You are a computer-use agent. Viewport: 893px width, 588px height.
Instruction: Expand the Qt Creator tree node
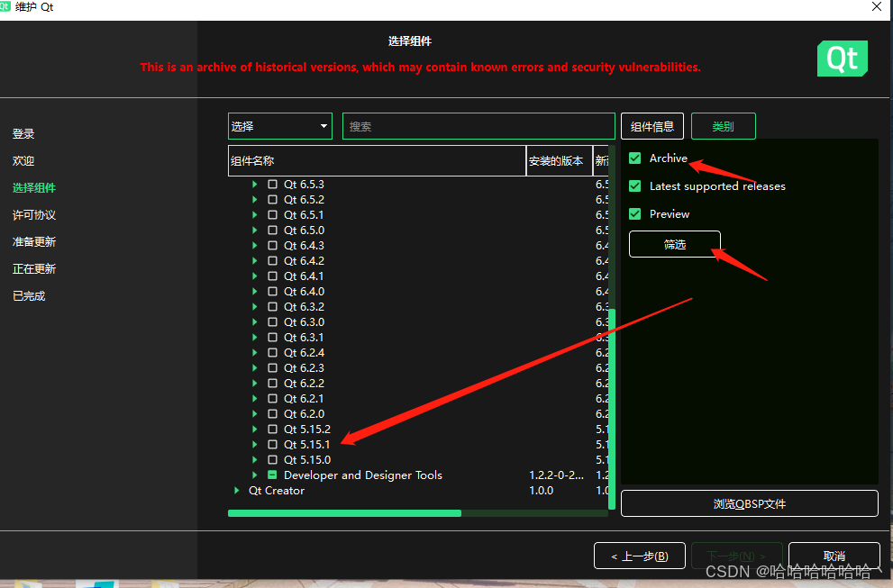[236, 491]
